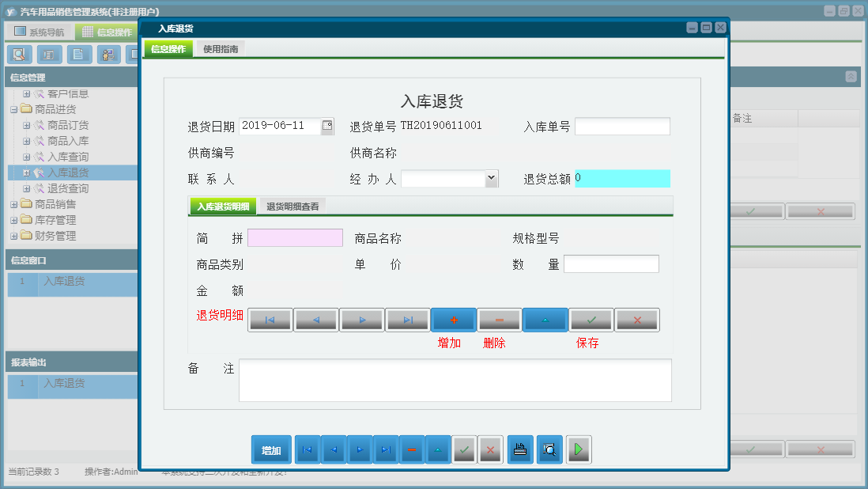The width and height of the screenshot is (868, 489).
Task: Select 退货查询 in the tree
Action: (67, 189)
